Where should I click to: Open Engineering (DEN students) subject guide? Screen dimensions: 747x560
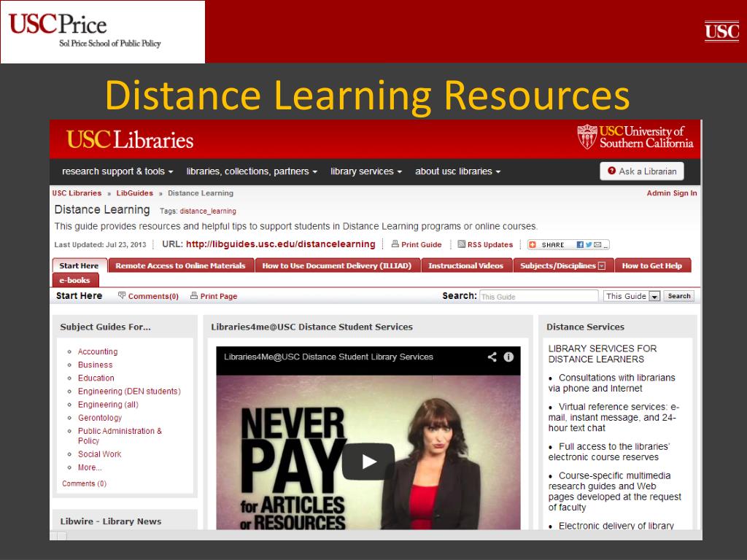point(129,392)
